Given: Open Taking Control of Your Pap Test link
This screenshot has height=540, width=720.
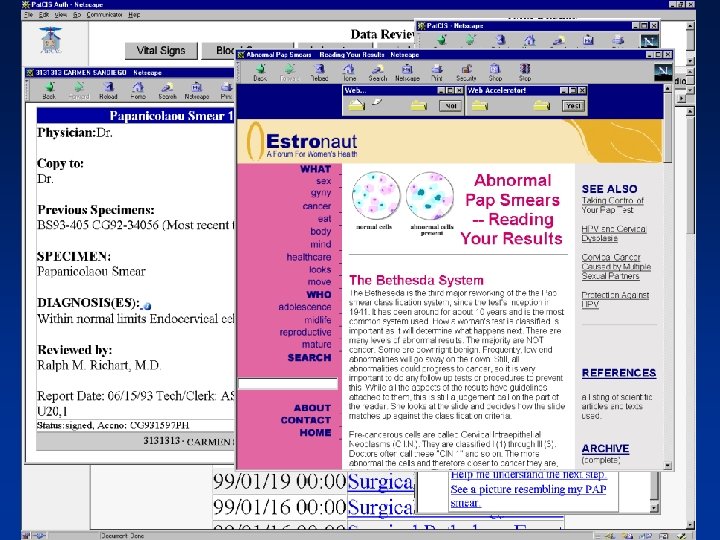Looking at the screenshot, I should (613, 205).
